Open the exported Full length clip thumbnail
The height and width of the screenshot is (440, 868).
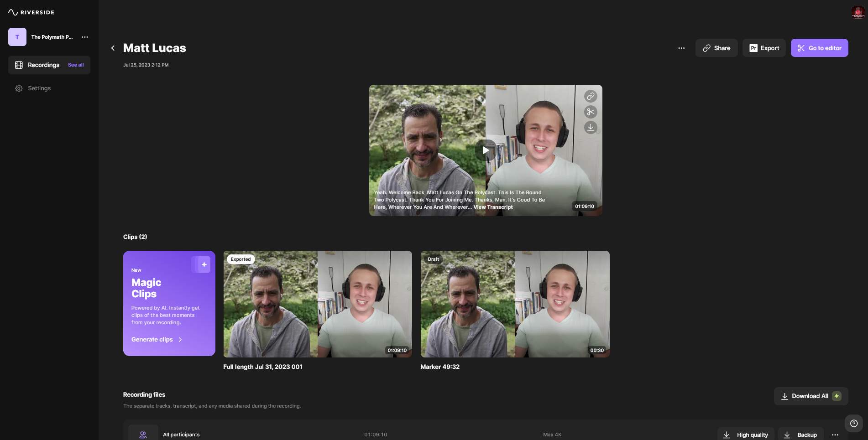pyautogui.click(x=318, y=304)
